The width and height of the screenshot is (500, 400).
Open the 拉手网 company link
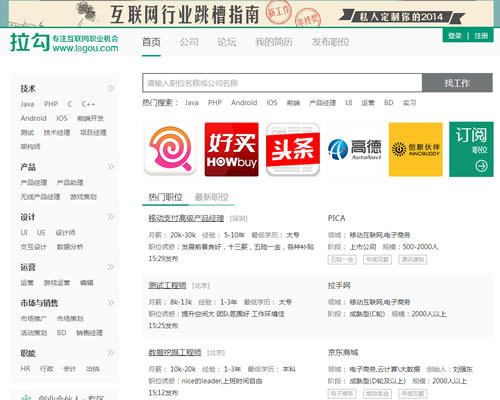(x=339, y=285)
